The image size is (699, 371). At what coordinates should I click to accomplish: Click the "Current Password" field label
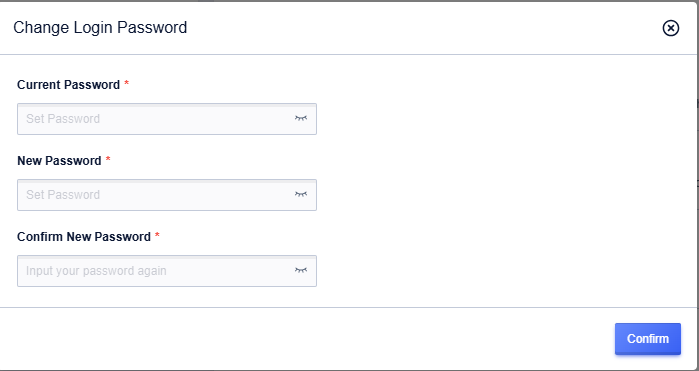click(69, 85)
